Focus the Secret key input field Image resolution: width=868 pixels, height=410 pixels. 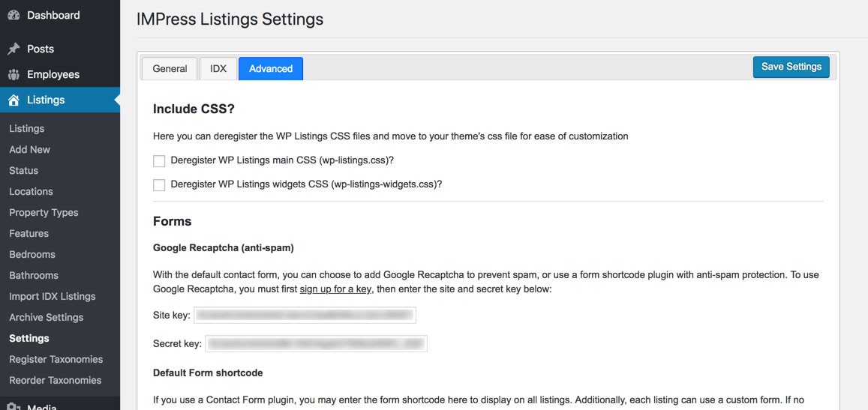[316, 343]
